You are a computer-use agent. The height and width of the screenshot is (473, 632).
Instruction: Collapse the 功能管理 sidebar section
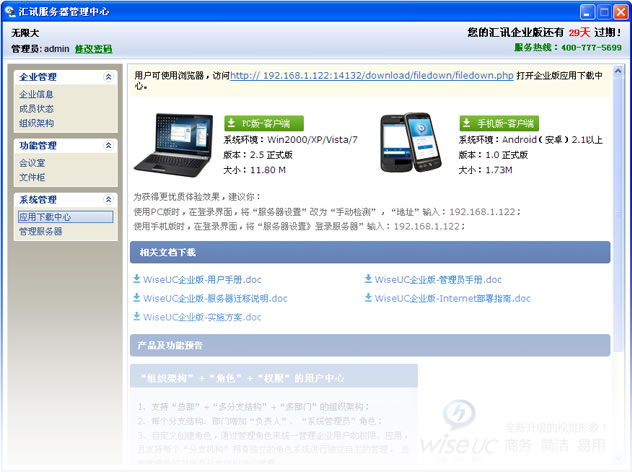pyautogui.click(x=108, y=145)
